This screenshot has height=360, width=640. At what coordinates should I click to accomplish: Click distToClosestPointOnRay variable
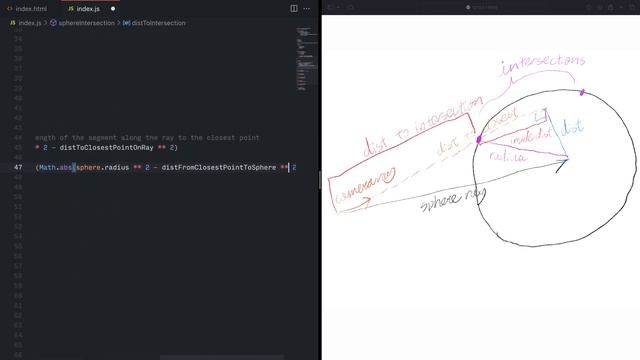pyautogui.click(x=107, y=148)
